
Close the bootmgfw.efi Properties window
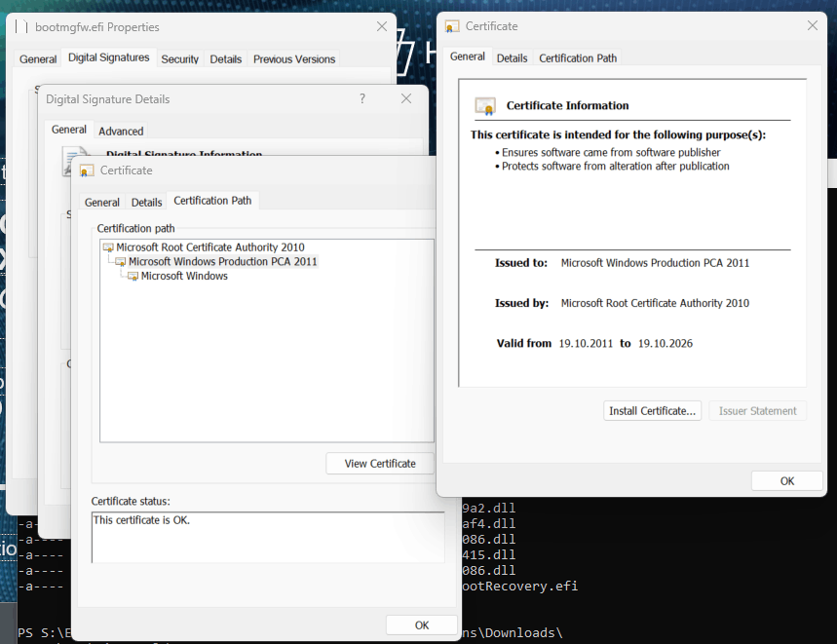(382, 26)
